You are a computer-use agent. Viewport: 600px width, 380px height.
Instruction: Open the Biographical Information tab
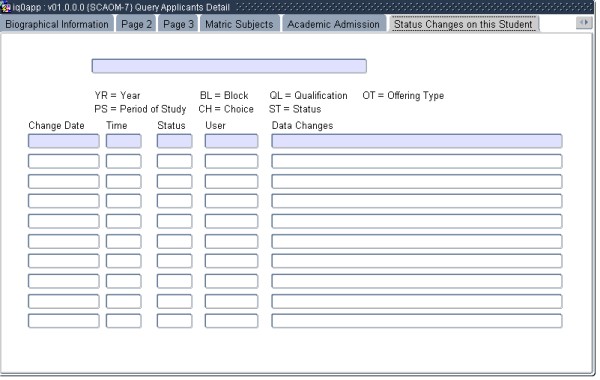[57, 24]
